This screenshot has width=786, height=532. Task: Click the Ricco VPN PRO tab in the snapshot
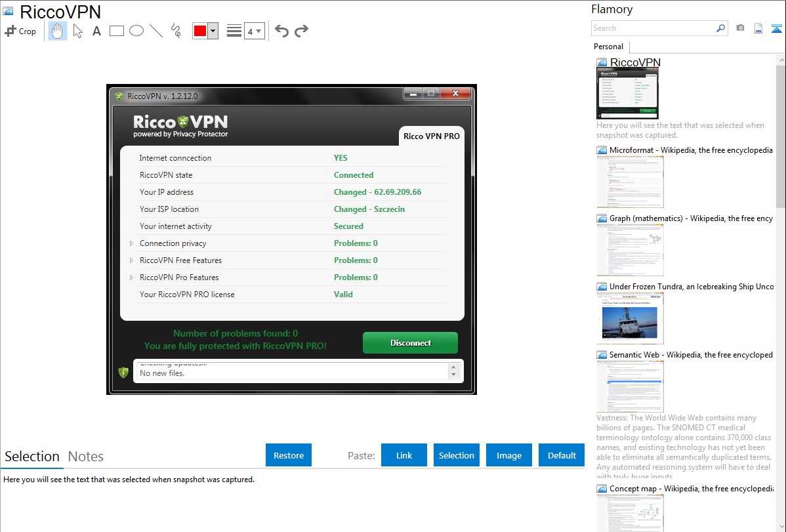point(432,136)
